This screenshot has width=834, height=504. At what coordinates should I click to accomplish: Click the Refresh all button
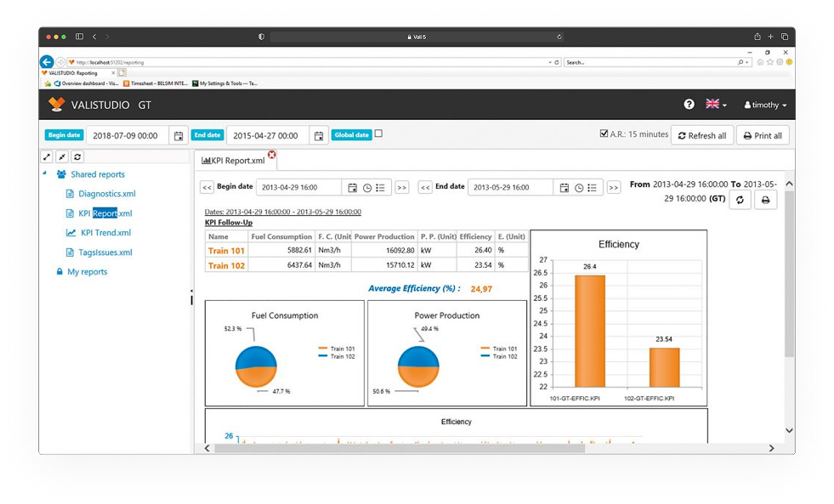pyautogui.click(x=702, y=134)
